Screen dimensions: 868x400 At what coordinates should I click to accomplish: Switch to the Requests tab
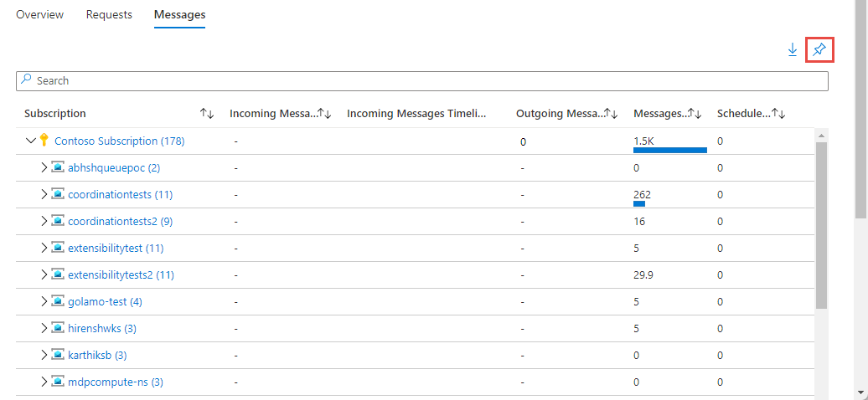pyautogui.click(x=109, y=15)
